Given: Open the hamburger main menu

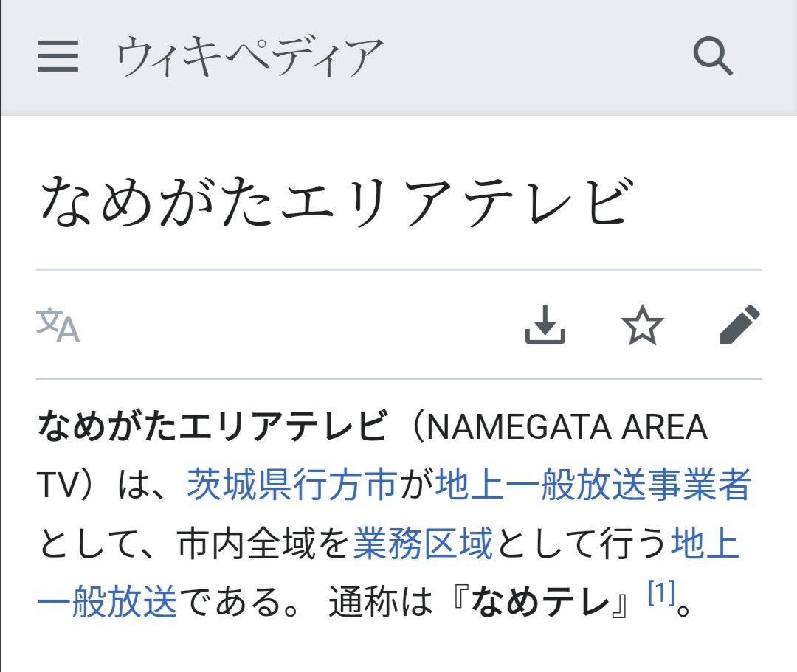Looking at the screenshot, I should 58,57.
